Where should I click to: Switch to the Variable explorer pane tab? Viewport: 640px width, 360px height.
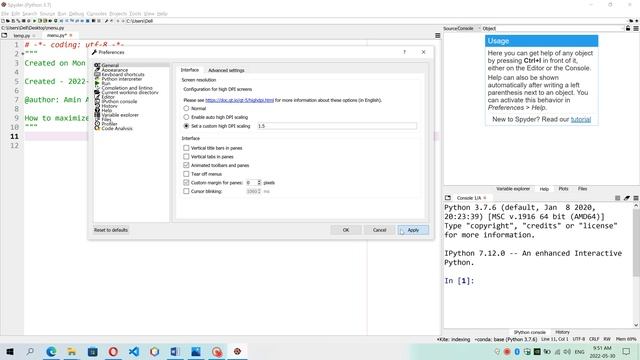(513, 189)
